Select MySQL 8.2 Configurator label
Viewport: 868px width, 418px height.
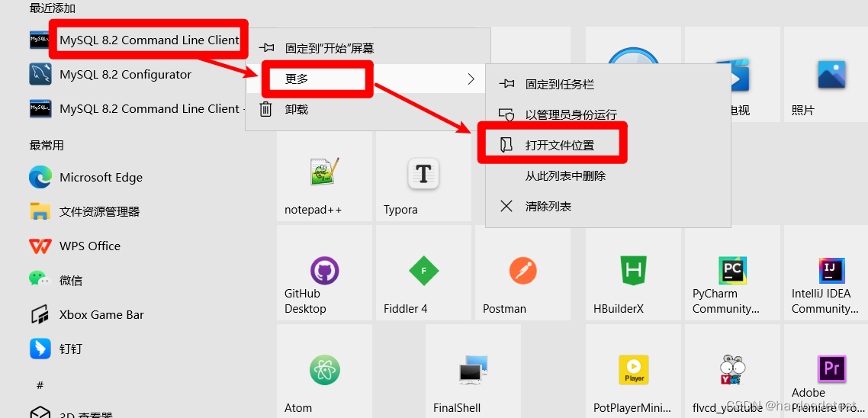[126, 74]
